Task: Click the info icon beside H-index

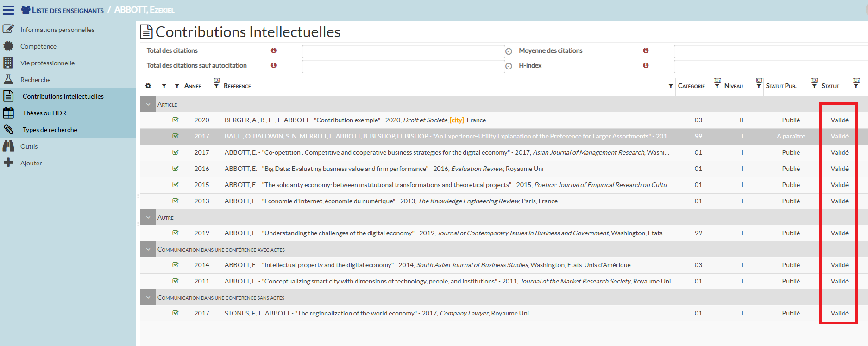Action: (646, 65)
